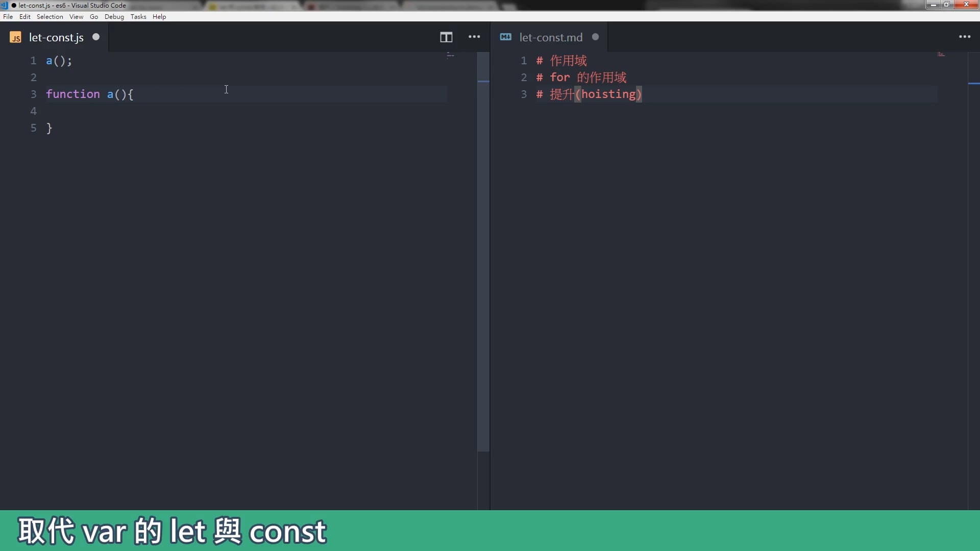Open the Help menu
This screenshot has height=551, width=980.
point(159,17)
